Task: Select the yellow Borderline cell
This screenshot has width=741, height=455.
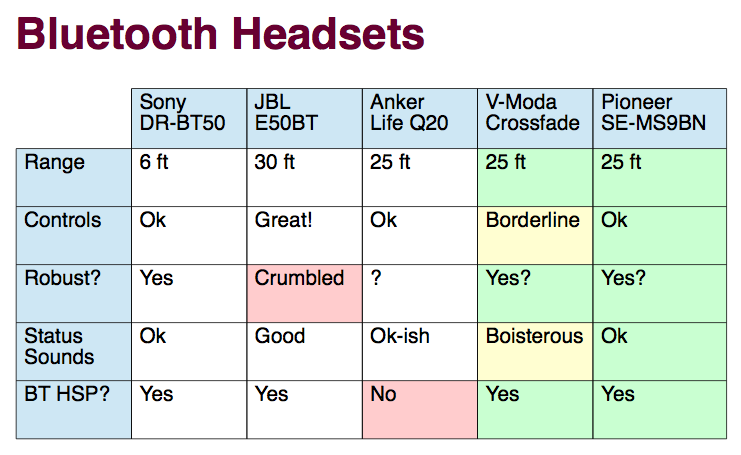Action: [x=535, y=233]
